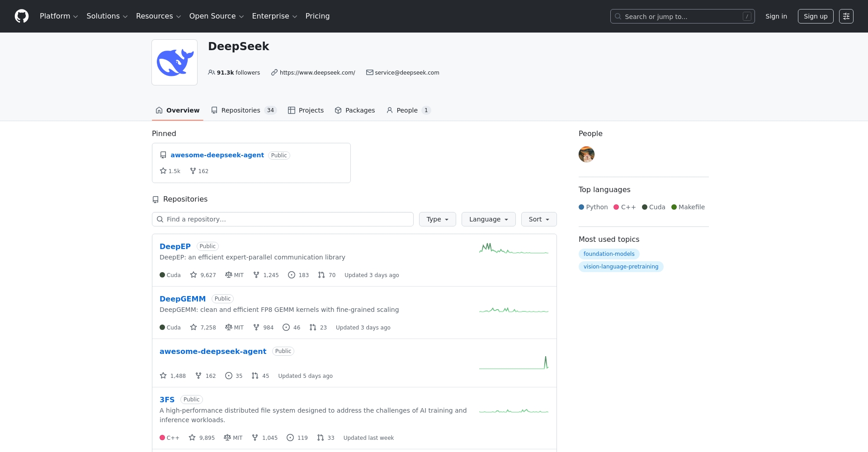Click the Sign up button
The image size is (868, 452).
coord(816,16)
